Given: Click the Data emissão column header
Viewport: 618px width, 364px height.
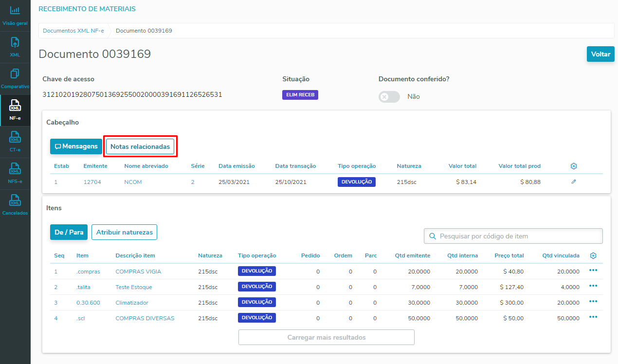Looking at the screenshot, I should pos(236,166).
